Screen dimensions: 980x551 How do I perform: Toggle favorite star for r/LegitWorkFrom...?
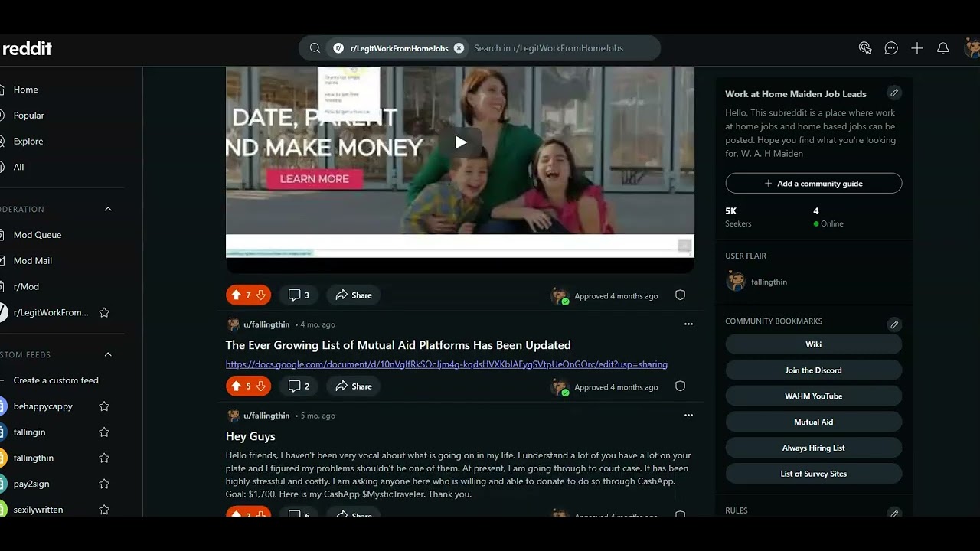[x=104, y=312]
